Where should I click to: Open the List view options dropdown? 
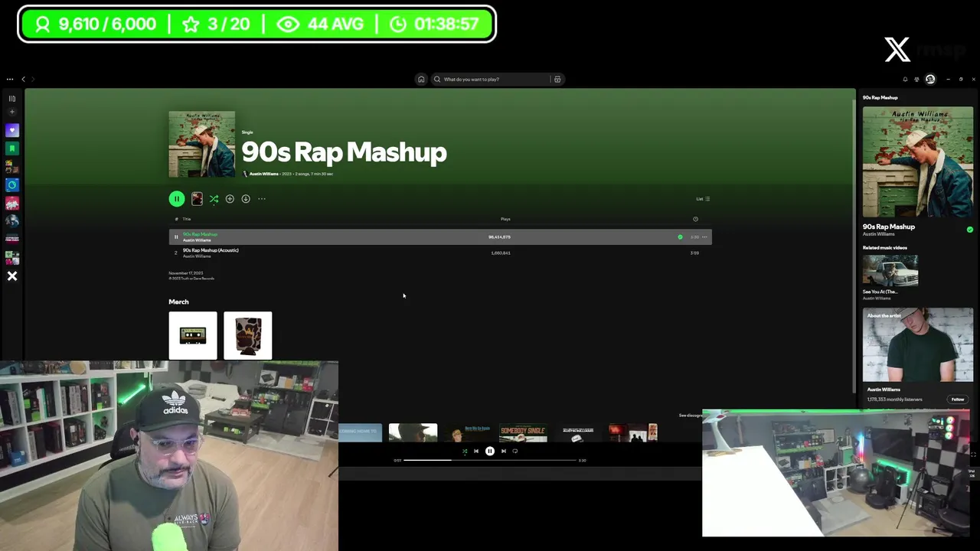point(703,199)
